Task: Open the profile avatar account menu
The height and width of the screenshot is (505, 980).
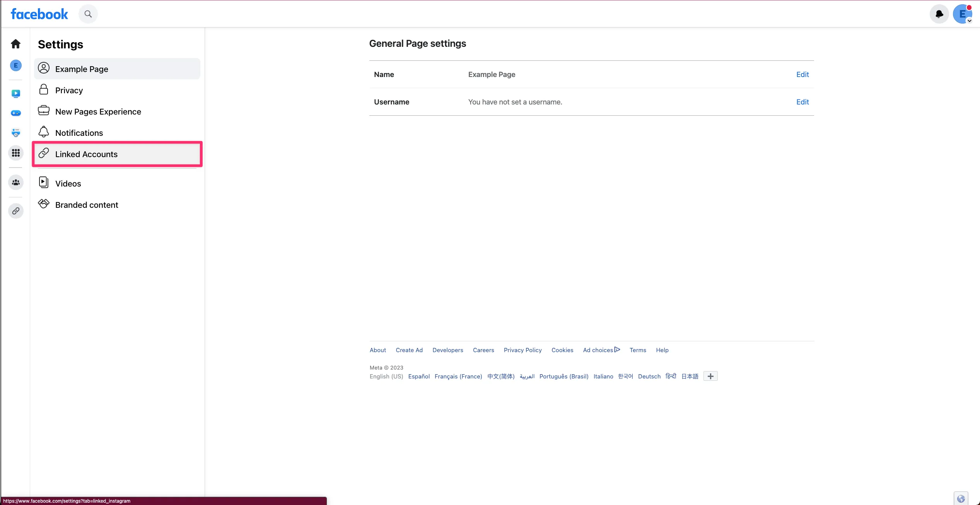Action: pyautogui.click(x=963, y=14)
